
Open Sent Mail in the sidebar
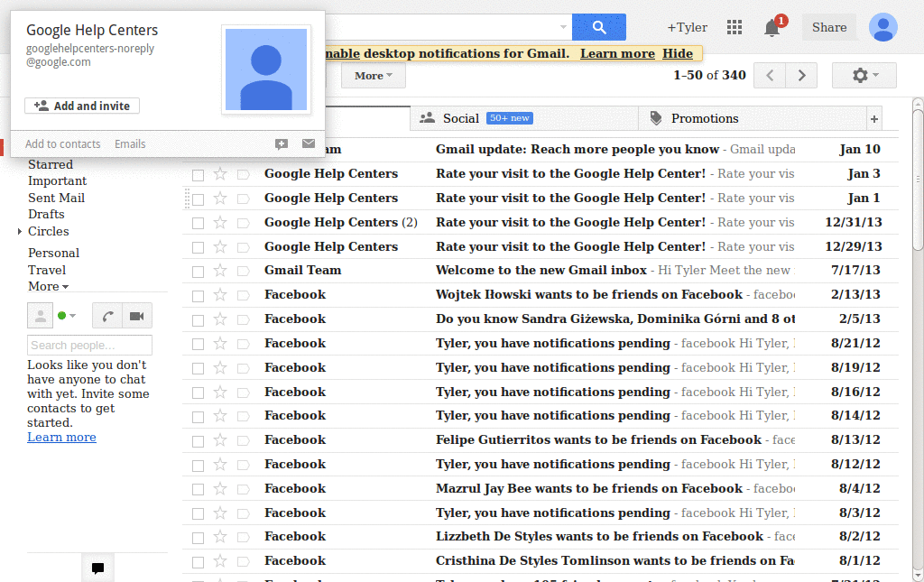tap(57, 198)
